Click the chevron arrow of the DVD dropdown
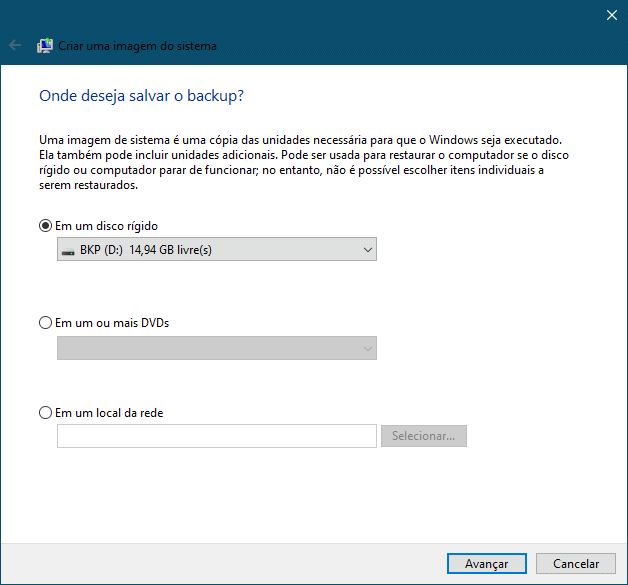The height and width of the screenshot is (585, 628). (x=367, y=348)
